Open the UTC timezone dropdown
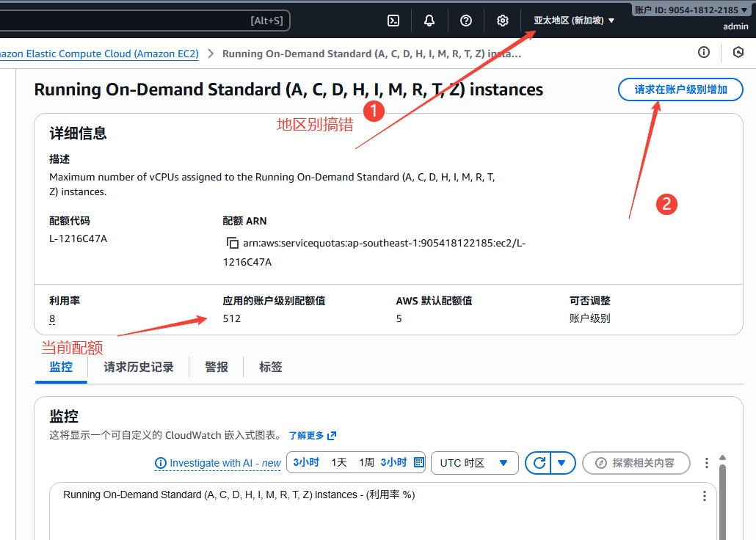This screenshot has width=756, height=540. [474, 463]
